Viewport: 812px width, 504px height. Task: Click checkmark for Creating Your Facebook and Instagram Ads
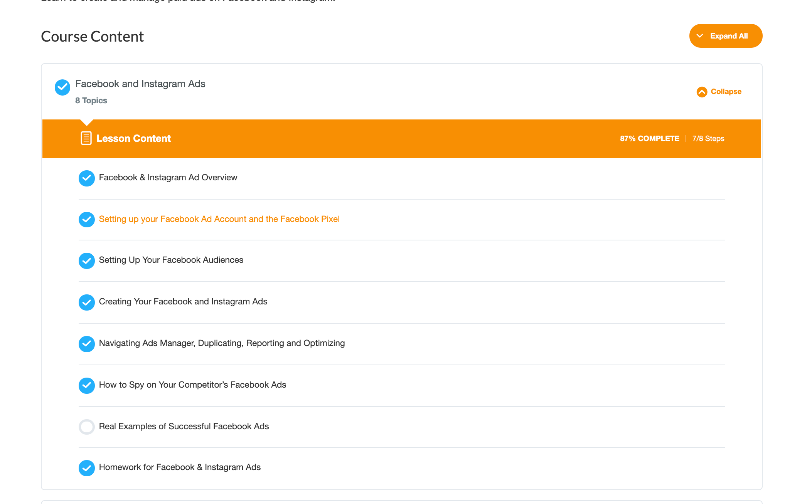click(x=87, y=302)
